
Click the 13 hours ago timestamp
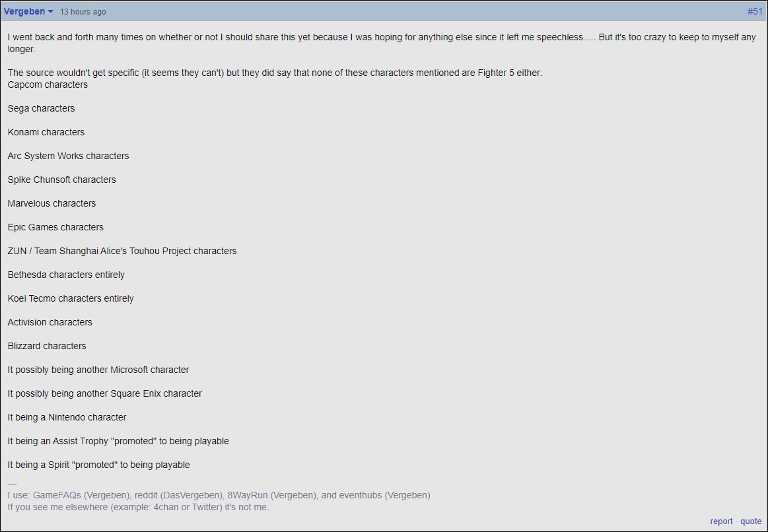[x=82, y=11]
